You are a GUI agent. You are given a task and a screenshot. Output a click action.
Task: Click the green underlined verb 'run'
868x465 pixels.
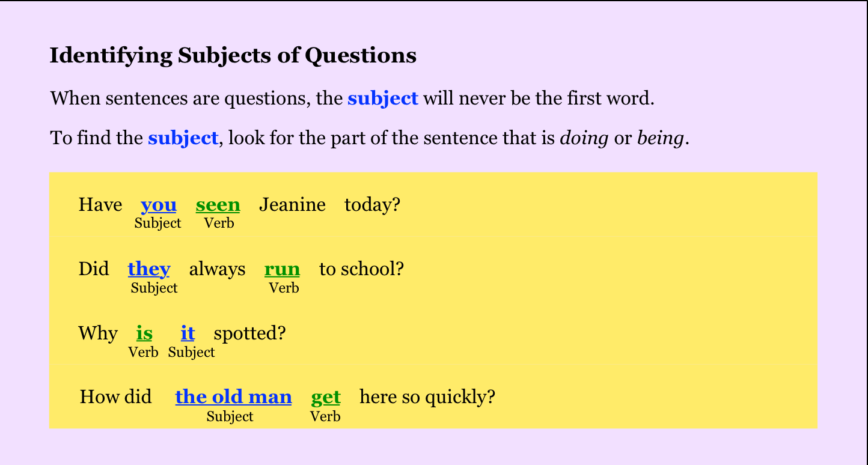pos(282,270)
